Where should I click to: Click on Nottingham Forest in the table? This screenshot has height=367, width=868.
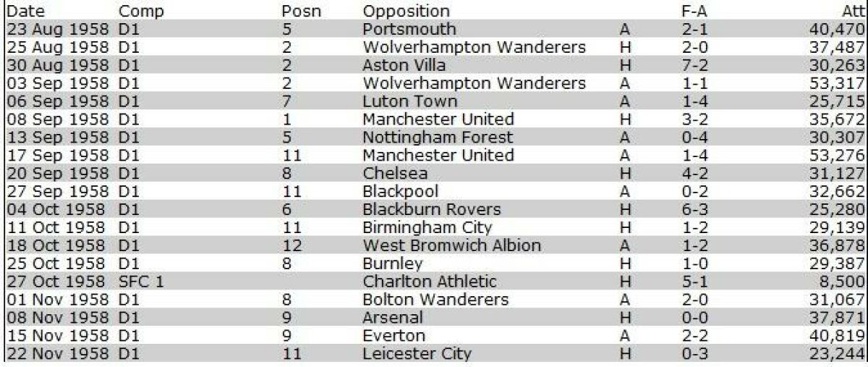438,138
